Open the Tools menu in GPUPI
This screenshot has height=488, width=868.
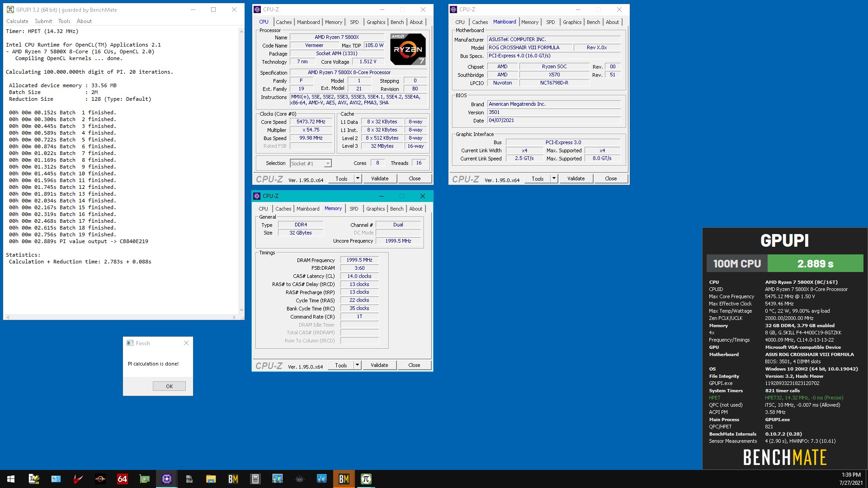pyautogui.click(x=64, y=21)
